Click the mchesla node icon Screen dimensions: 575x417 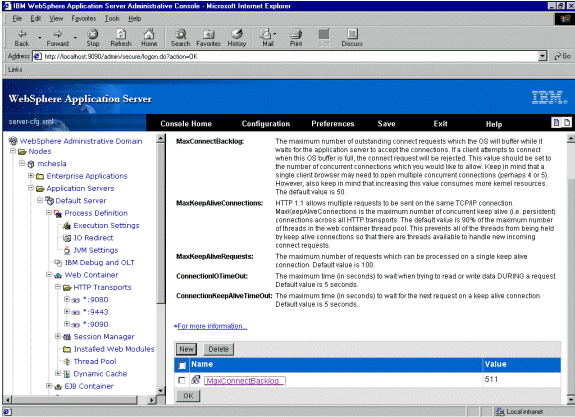(31, 164)
